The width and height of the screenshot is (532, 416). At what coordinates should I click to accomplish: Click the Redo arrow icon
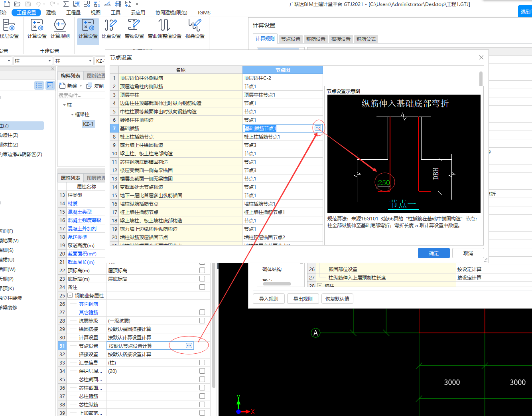pyautogui.click(x=52, y=4)
